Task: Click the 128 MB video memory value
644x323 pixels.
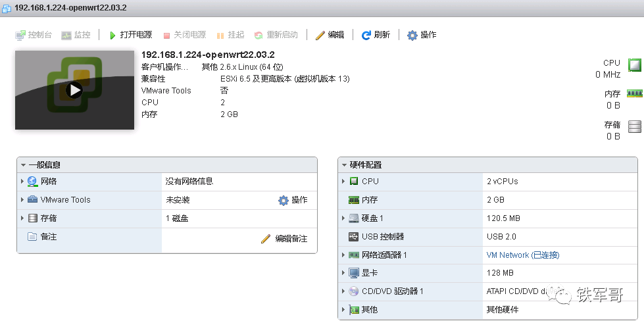Action: (x=500, y=273)
